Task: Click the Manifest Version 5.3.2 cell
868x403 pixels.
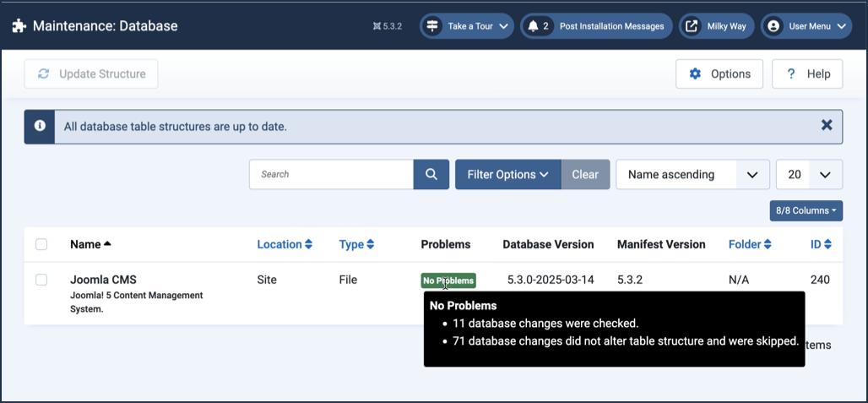Action: (x=630, y=280)
